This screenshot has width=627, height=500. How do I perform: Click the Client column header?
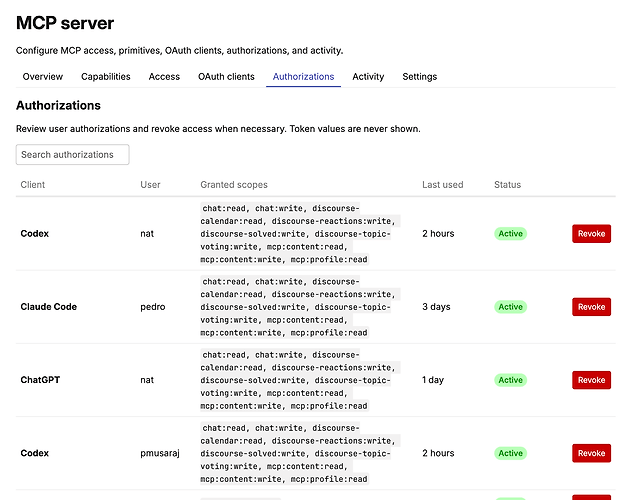click(33, 184)
